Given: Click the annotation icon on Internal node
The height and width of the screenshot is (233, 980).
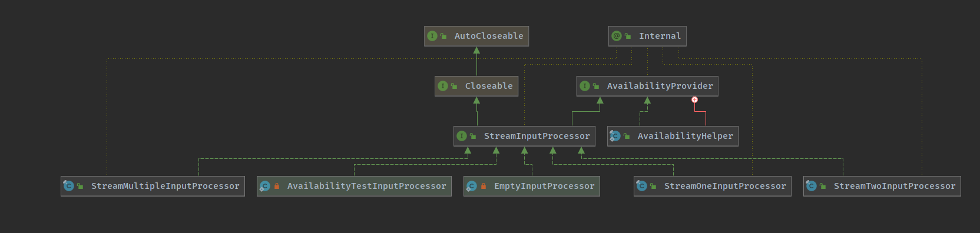Looking at the screenshot, I should (x=617, y=36).
